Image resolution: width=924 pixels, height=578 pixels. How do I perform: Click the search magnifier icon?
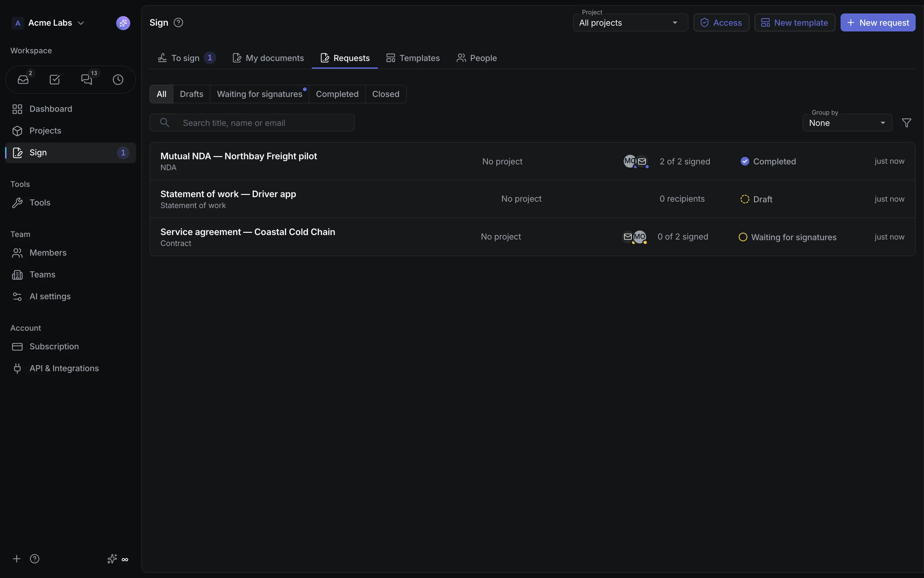point(165,122)
